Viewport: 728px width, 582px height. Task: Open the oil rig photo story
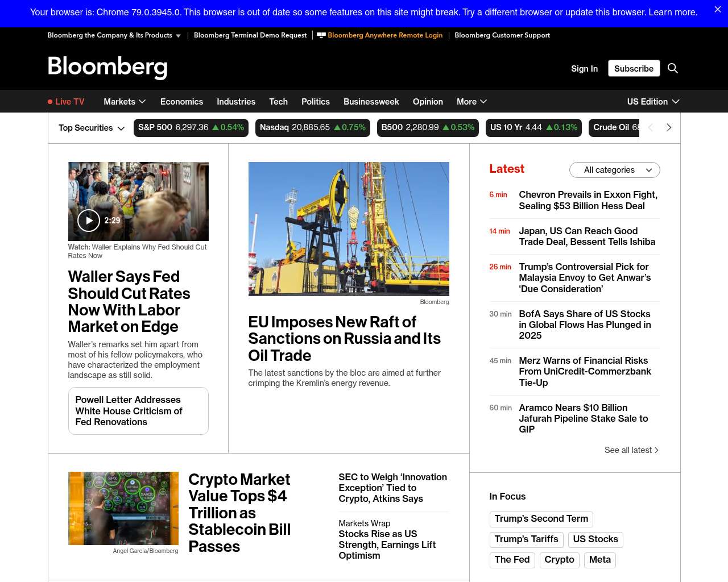coord(349,229)
